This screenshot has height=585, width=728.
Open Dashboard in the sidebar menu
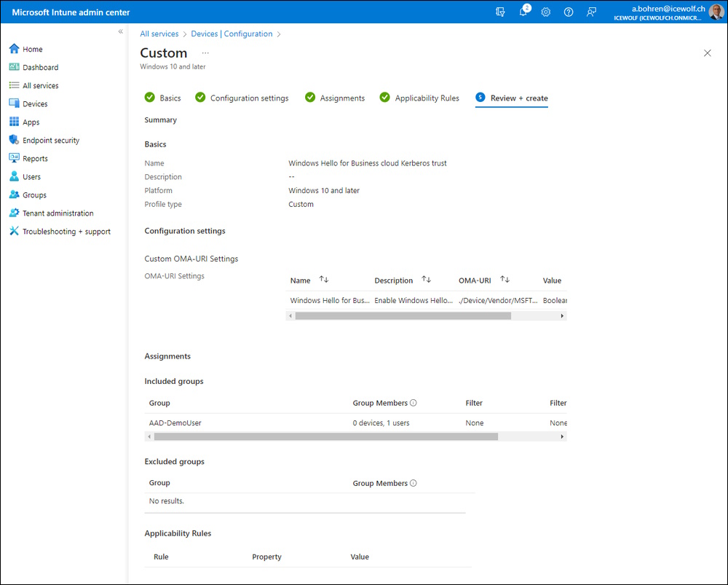click(x=40, y=67)
